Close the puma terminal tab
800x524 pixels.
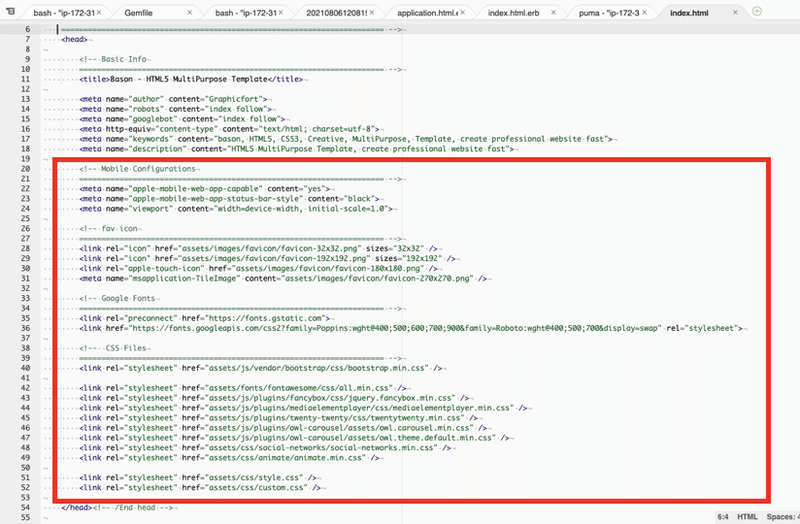pos(644,12)
